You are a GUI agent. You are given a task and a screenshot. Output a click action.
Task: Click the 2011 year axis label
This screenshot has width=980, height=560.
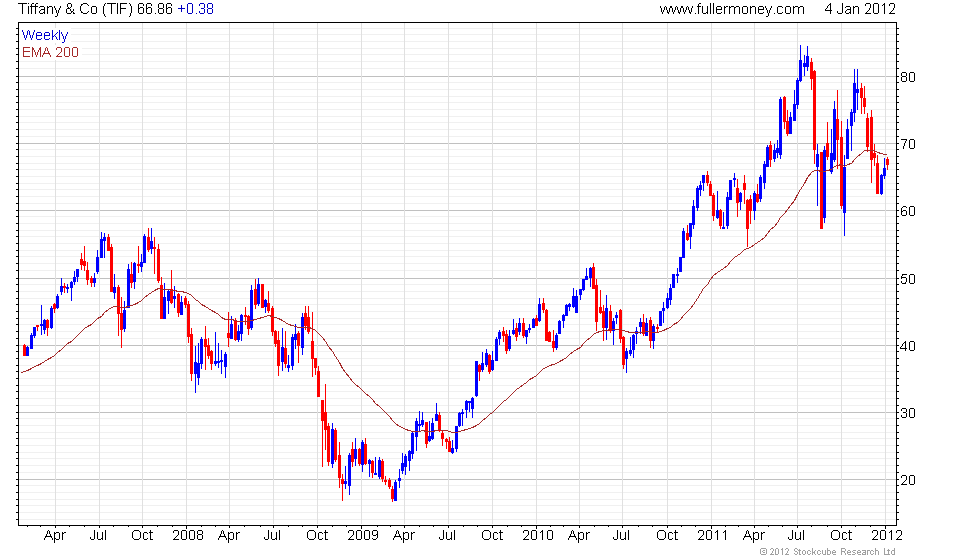[712, 536]
